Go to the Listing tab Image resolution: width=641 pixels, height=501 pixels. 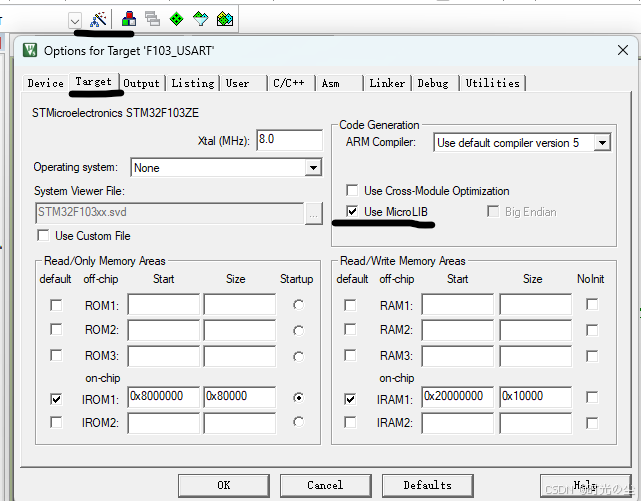pyautogui.click(x=193, y=83)
